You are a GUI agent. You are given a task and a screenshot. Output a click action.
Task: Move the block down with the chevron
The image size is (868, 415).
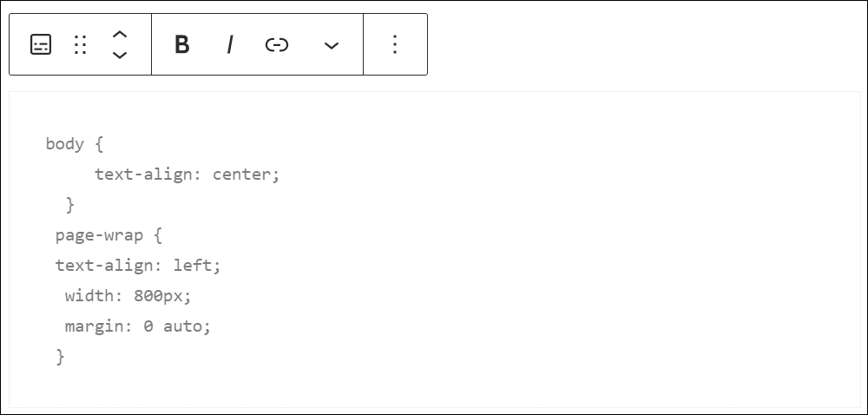(x=120, y=55)
